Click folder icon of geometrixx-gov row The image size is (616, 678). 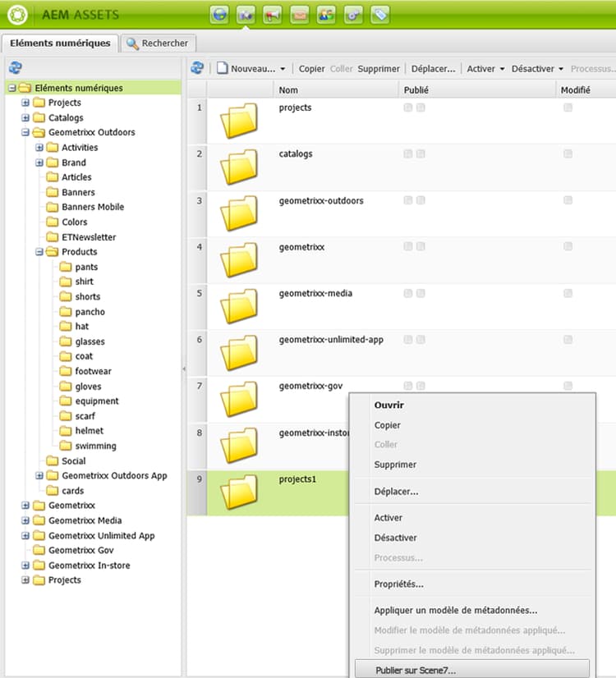click(239, 399)
